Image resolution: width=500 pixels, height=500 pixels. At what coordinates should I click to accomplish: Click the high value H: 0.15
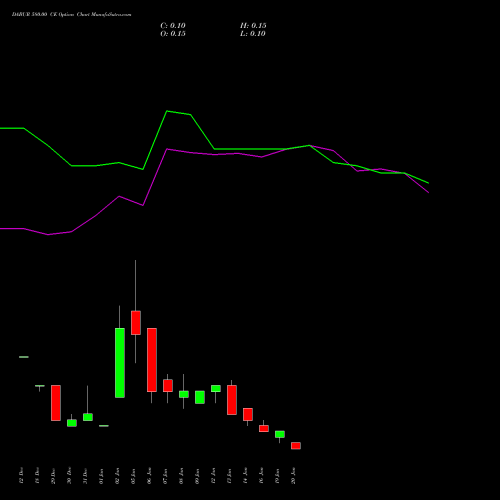tap(253, 26)
